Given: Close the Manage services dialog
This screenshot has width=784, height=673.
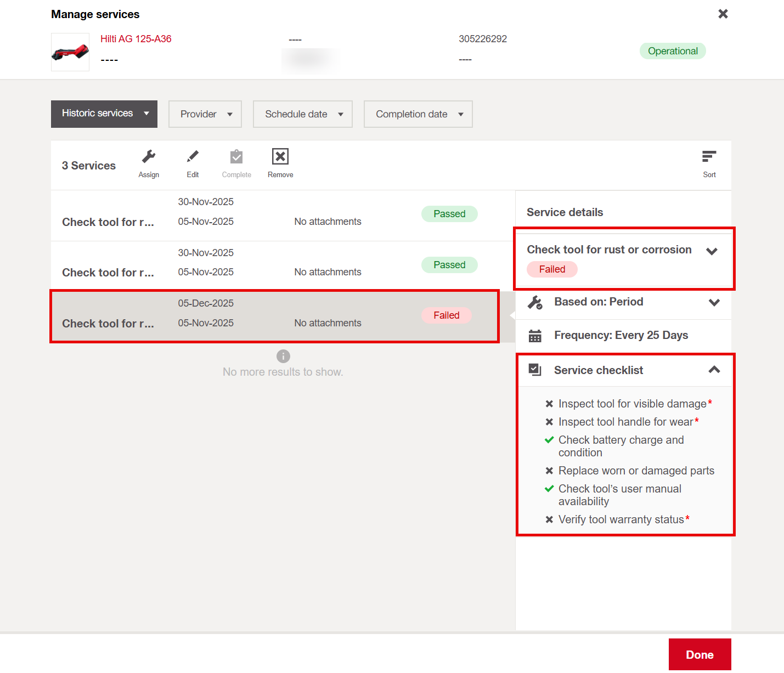Looking at the screenshot, I should coord(723,14).
